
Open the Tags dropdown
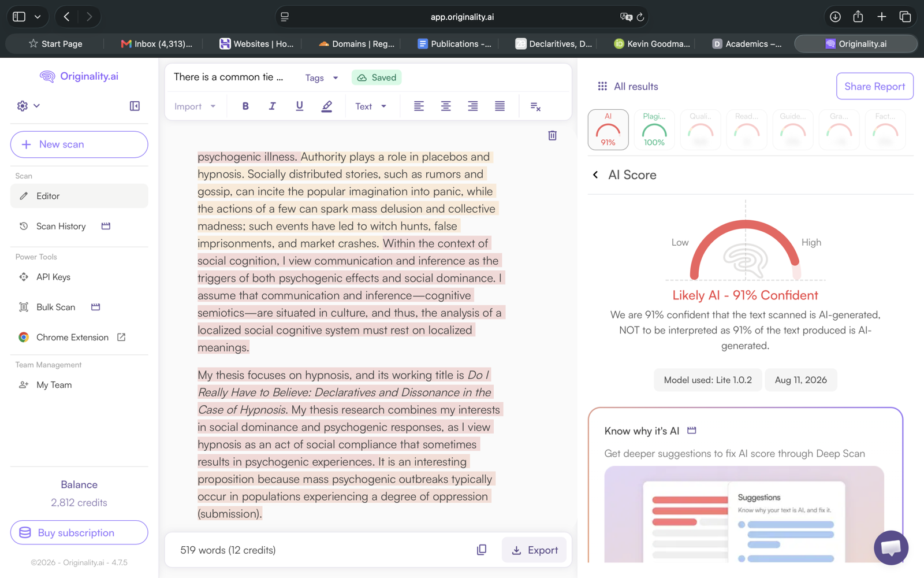pos(322,77)
